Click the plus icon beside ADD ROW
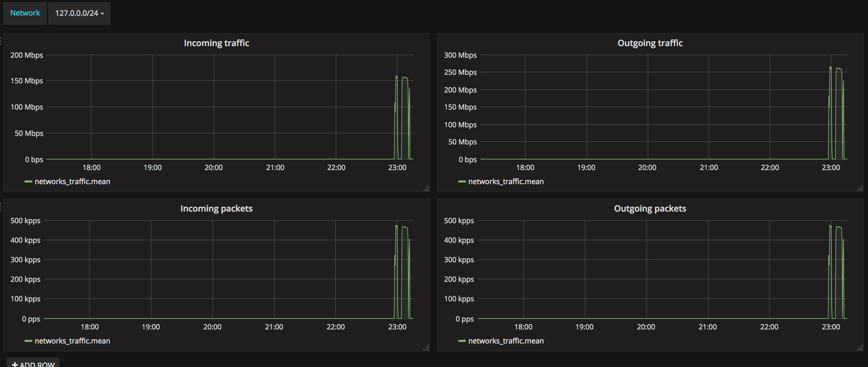 pyautogui.click(x=15, y=364)
